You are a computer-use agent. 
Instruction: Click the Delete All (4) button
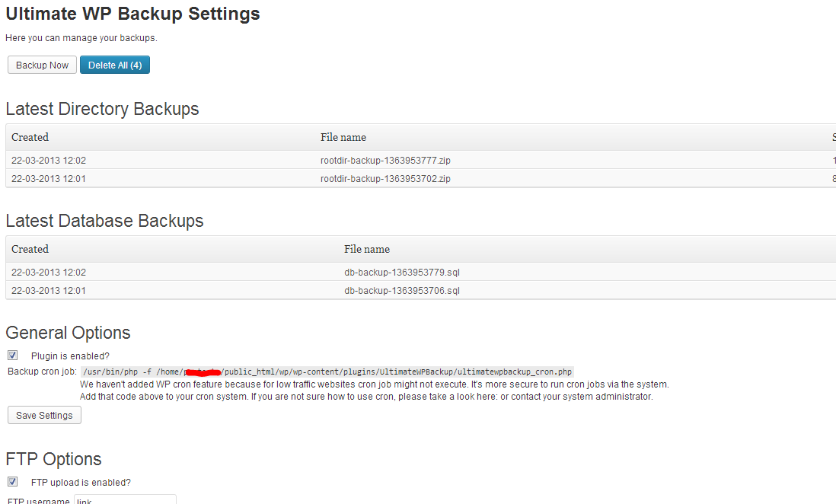pos(115,65)
